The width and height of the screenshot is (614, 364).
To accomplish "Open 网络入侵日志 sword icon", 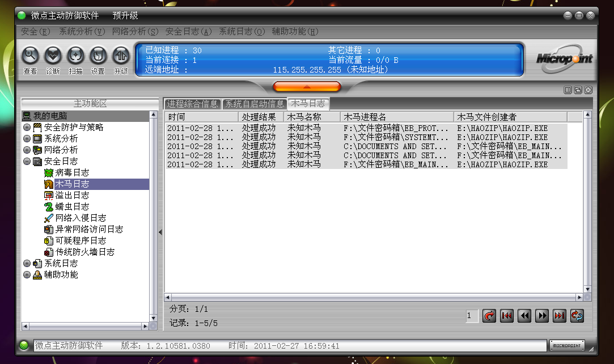I will 49,218.
